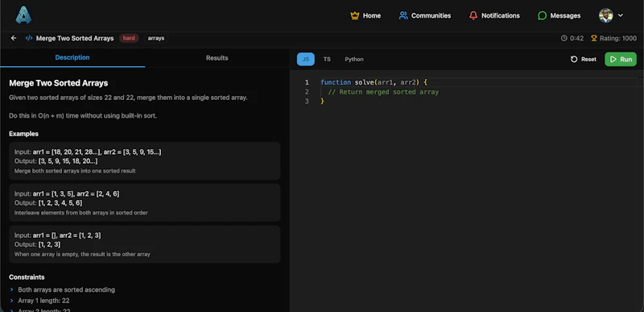Go back using the left arrow

[x=14, y=38]
